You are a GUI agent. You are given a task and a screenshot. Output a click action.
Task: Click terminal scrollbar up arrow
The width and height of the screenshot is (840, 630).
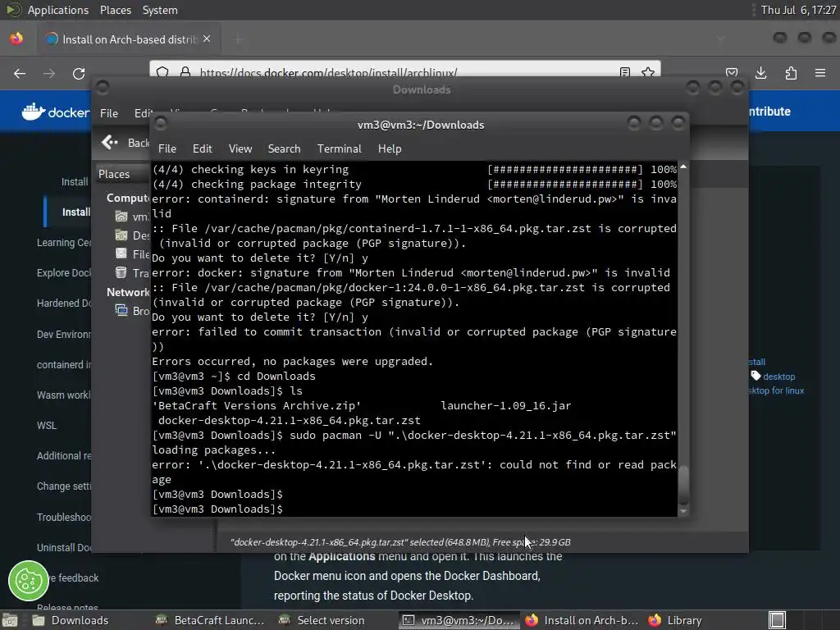(x=683, y=167)
